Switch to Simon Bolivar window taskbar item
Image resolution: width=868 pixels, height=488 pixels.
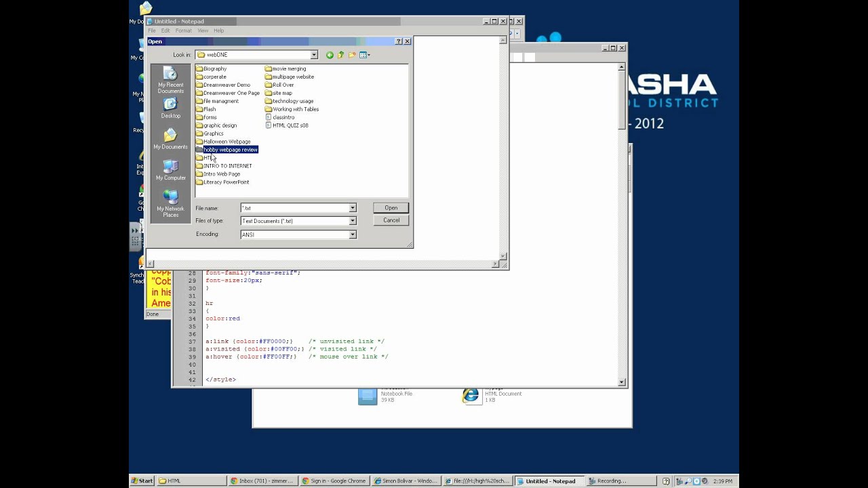point(406,481)
